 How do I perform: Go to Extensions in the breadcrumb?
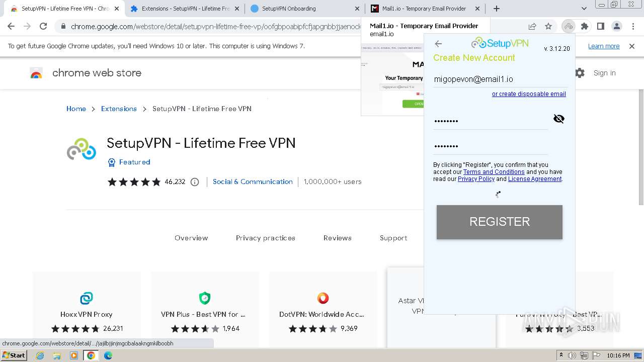(119, 109)
